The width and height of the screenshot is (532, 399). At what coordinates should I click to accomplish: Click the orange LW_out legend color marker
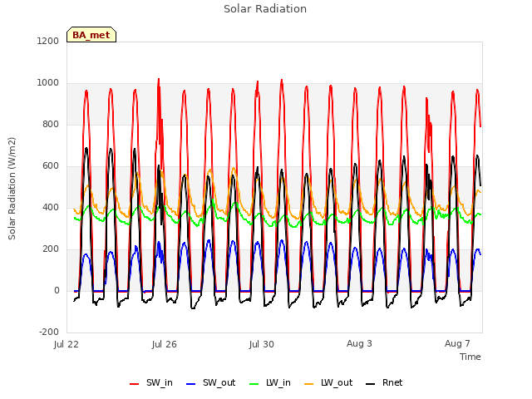pyautogui.click(x=309, y=384)
